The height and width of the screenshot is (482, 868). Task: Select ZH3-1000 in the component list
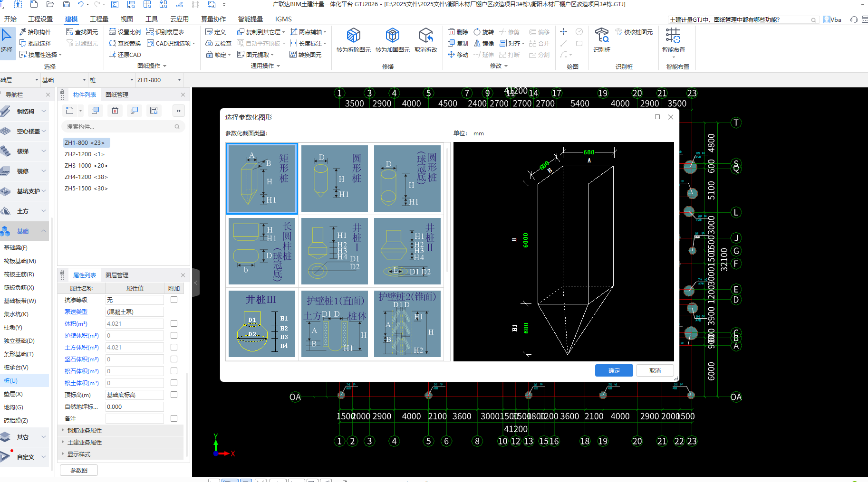click(x=86, y=165)
